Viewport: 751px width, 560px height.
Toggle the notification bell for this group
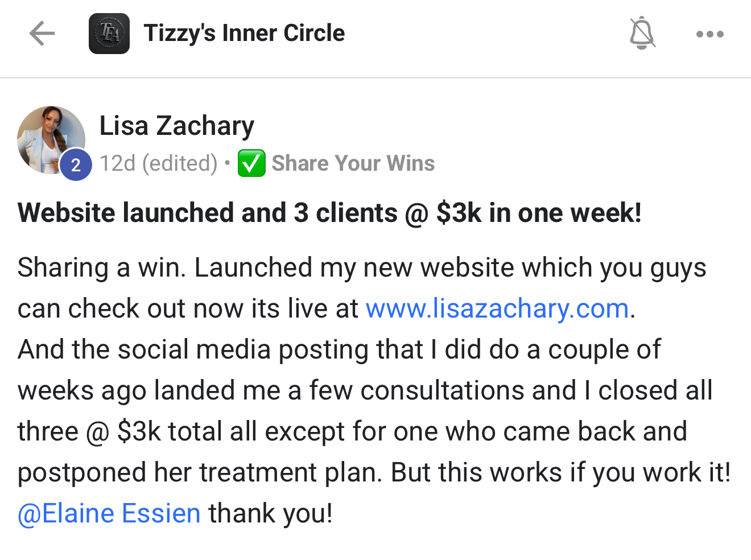pos(642,34)
